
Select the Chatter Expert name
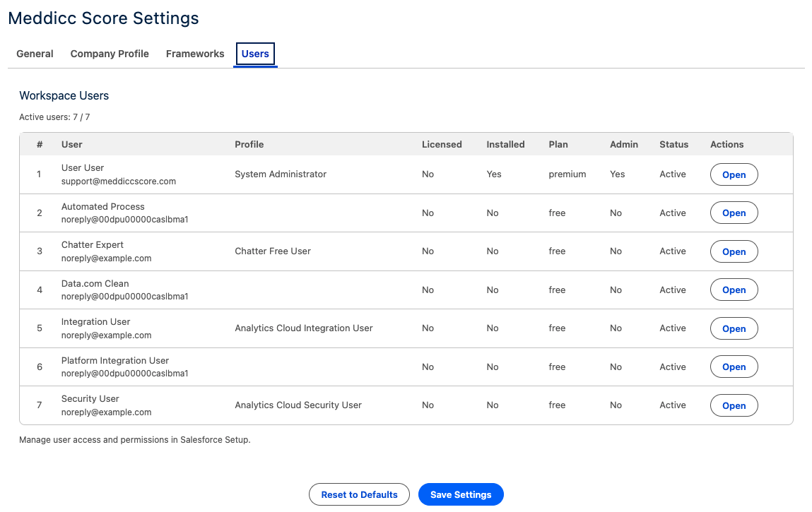tap(92, 245)
